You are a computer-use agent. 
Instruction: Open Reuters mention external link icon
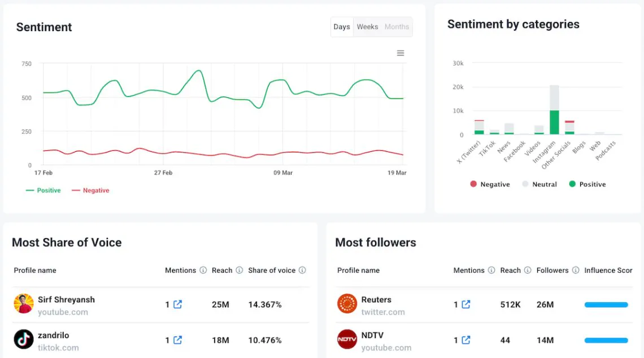(x=465, y=304)
